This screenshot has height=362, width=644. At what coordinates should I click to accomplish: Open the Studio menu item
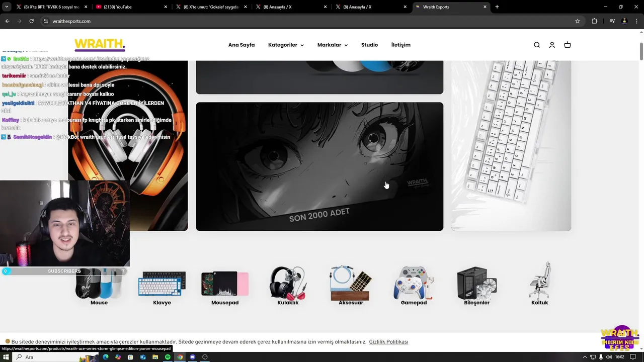tap(369, 45)
